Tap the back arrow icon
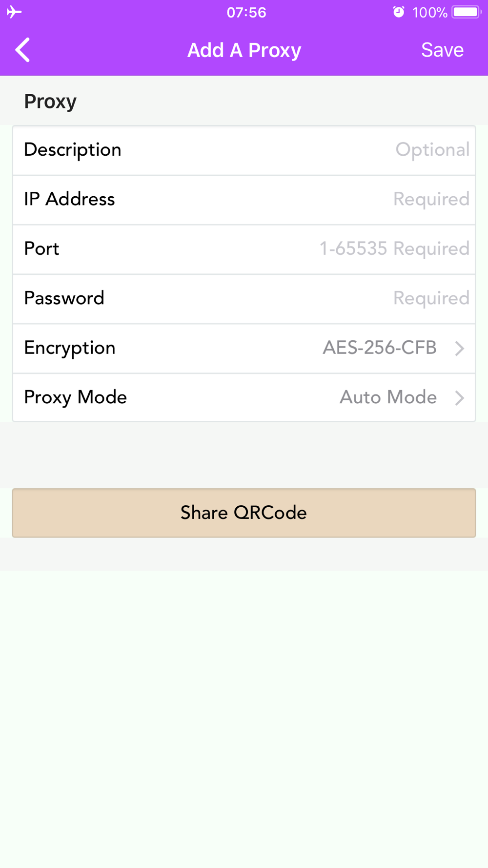 coord(22,50)
